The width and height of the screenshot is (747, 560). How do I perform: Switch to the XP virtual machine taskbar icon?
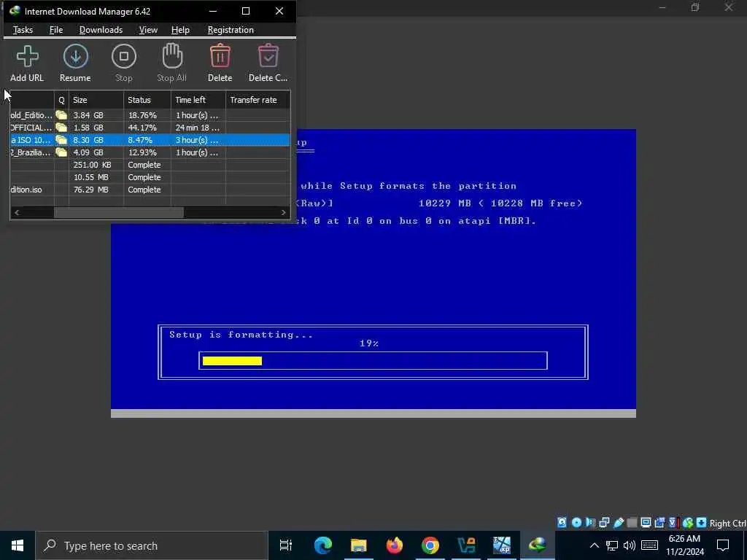click(502, 545)
